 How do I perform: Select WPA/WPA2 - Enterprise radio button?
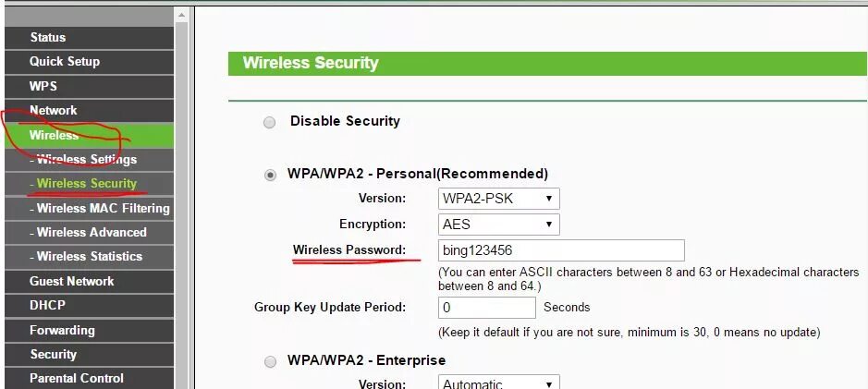coord(270,362)
